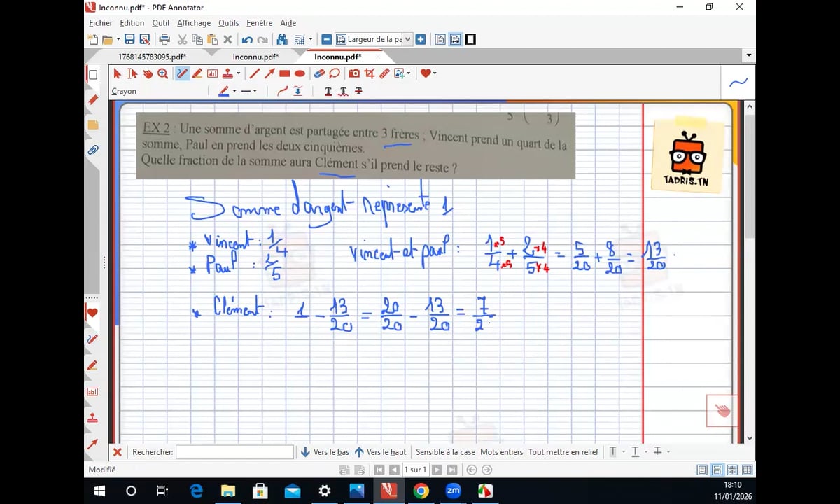
Task: Select the Pen tool in annotation toolbar
Action: pos(182,73)
